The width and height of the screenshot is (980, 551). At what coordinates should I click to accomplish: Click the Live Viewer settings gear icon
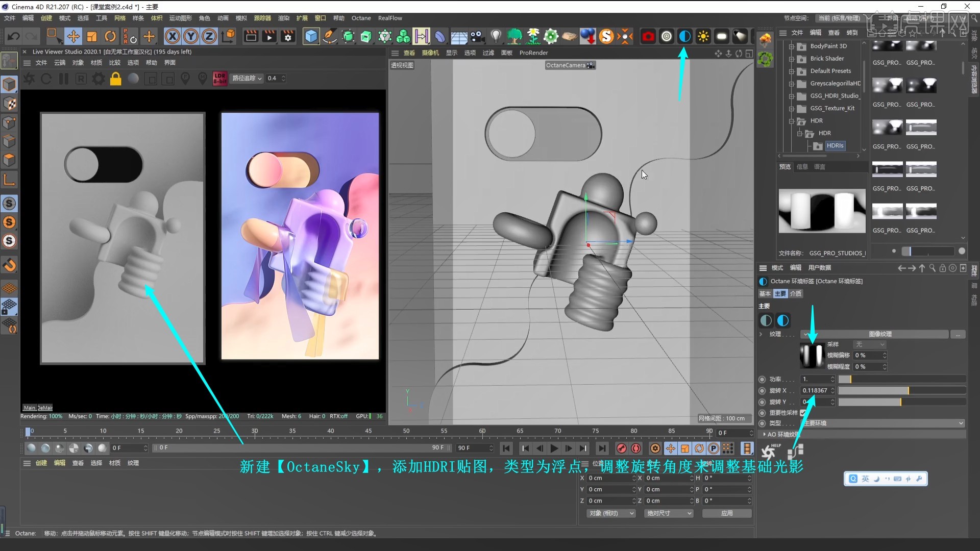click(98, 79)
